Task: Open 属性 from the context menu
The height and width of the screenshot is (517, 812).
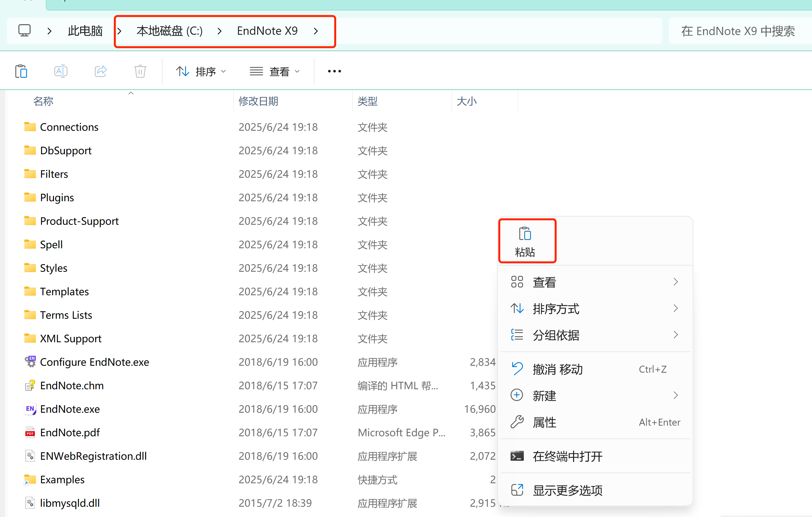Action: coord(544,422)
